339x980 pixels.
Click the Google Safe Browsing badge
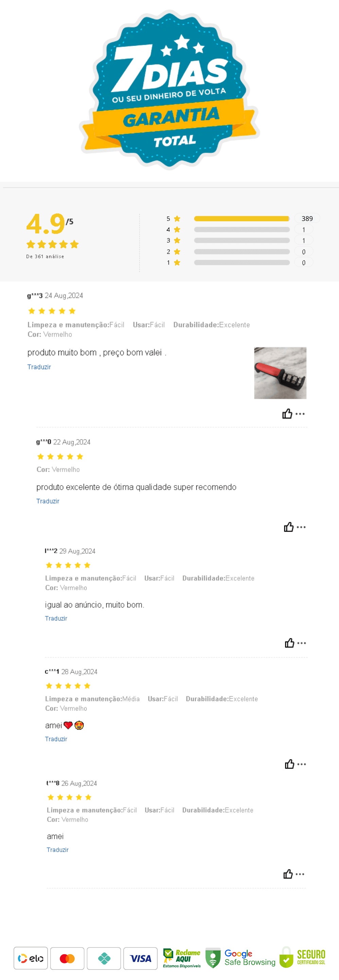click(x=240, y=958)
